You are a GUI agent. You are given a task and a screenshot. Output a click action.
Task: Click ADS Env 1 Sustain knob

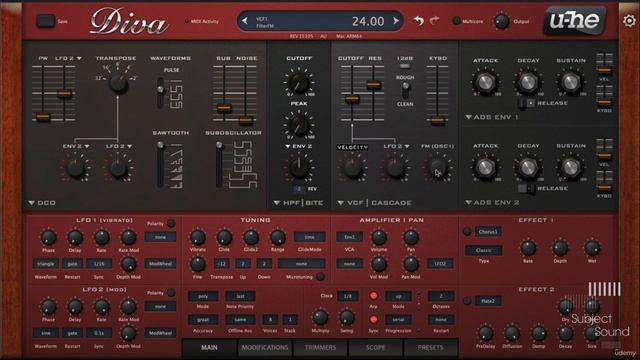(570, 82)
